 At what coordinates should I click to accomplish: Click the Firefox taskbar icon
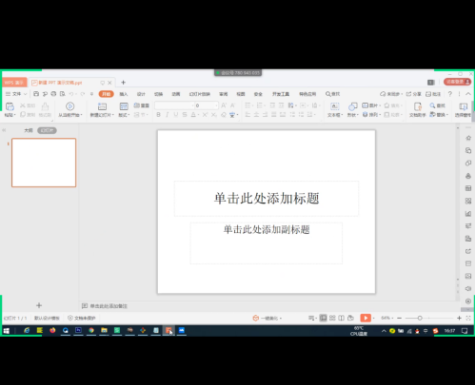click(x=53, y=330)
